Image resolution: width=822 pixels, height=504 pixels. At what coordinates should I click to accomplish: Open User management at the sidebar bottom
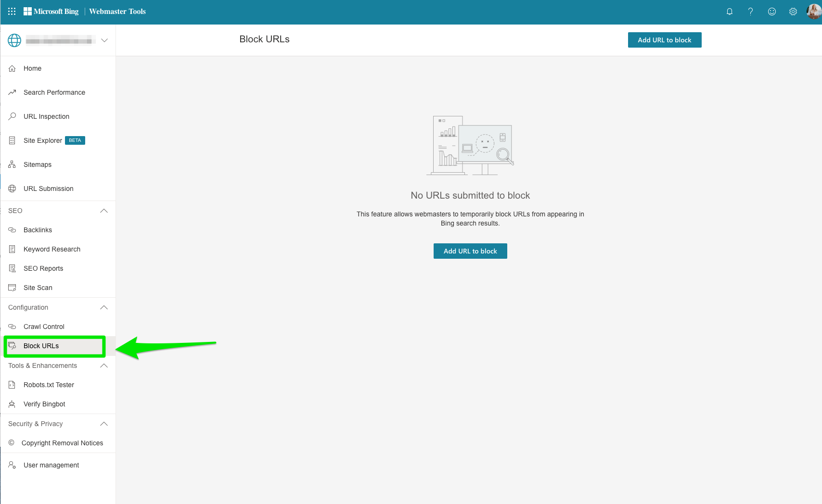pyautogui.click(x=51, y=465)
